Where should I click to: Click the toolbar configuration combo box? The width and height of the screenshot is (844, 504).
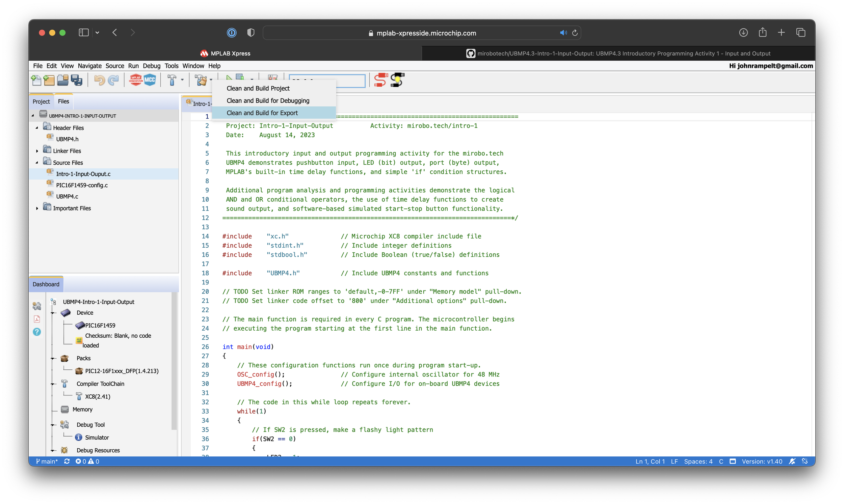pos(327,81)
